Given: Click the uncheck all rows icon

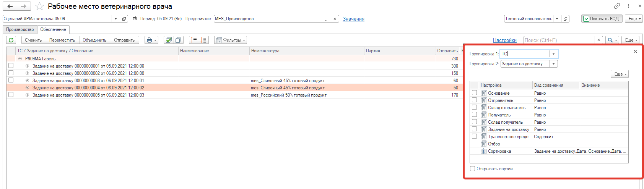Looking at the screenshot, I should pos(178,40).
